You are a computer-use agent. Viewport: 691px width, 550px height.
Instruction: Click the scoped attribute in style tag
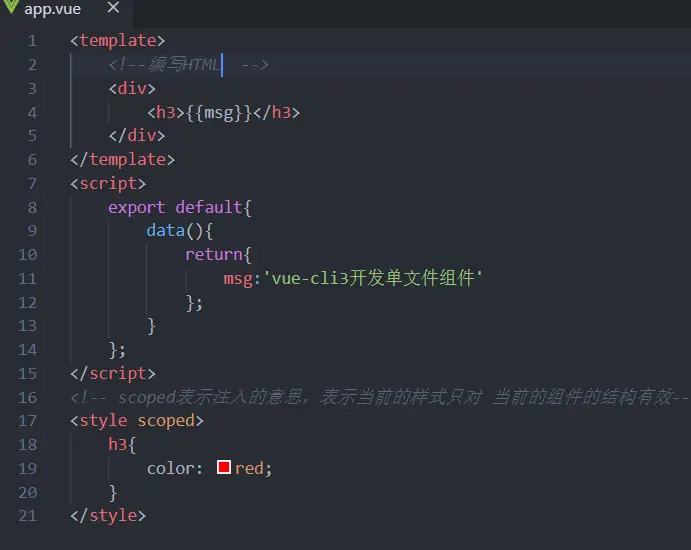coord(166,421)
